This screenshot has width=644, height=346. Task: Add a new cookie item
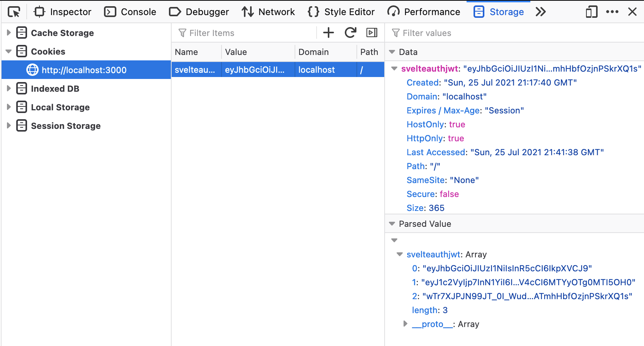tap(328, 33)
